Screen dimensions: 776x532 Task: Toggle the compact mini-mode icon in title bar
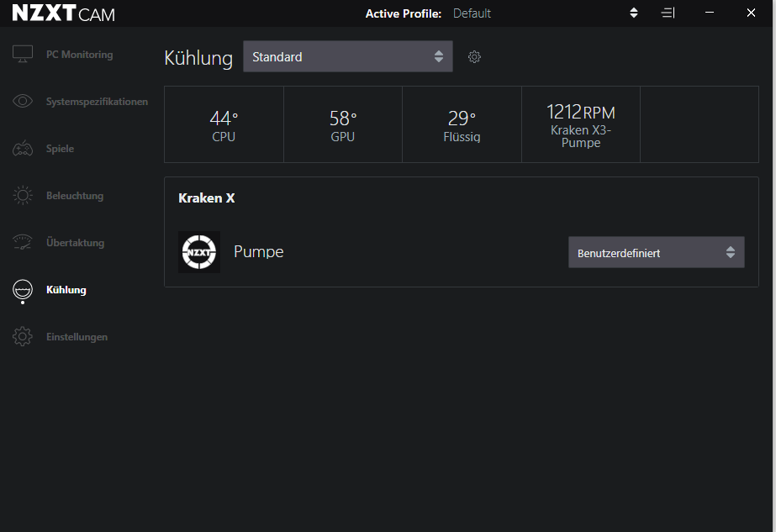click(x=668, y=13)
